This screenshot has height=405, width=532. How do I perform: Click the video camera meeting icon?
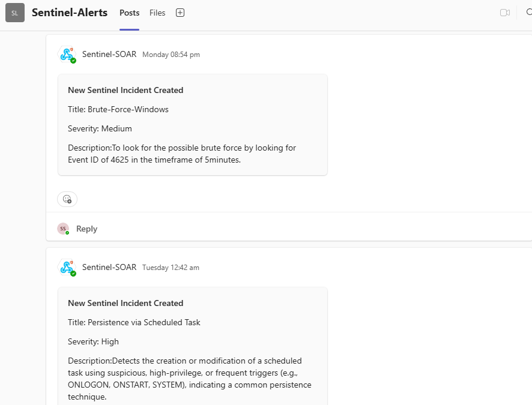(x=504, y=13)
